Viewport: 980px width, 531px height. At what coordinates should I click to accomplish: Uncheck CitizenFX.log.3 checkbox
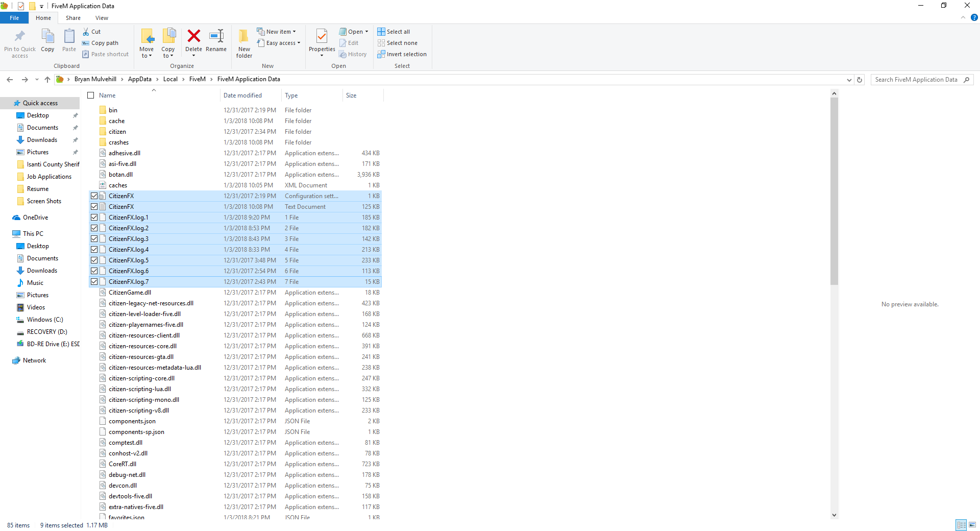click(94, 239)
